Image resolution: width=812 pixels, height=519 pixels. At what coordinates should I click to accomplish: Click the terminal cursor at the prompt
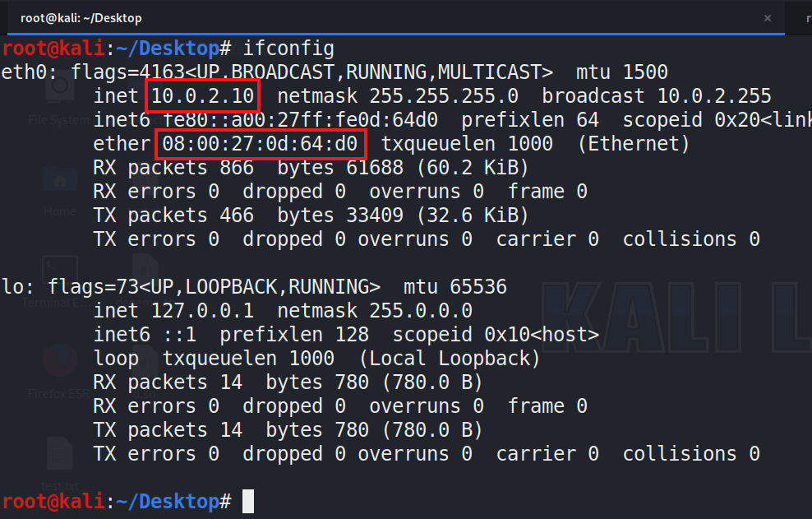coord(248,501)
